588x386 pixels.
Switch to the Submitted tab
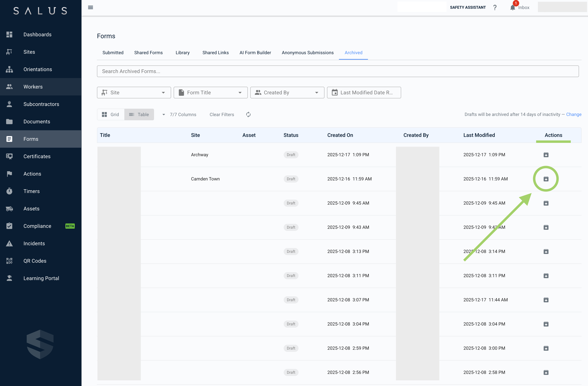click(x=113, y=53)
